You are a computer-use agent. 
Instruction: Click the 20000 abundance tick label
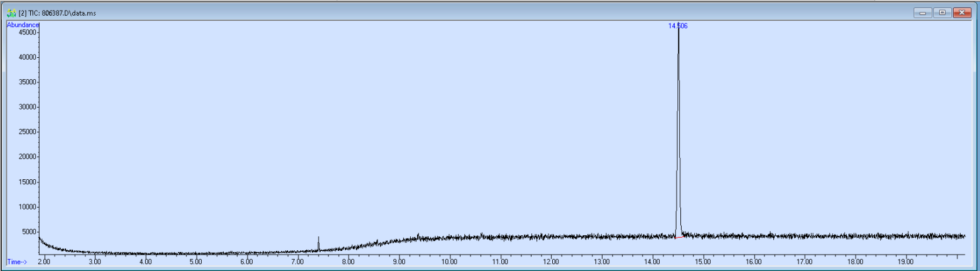(x=29, y=157)
